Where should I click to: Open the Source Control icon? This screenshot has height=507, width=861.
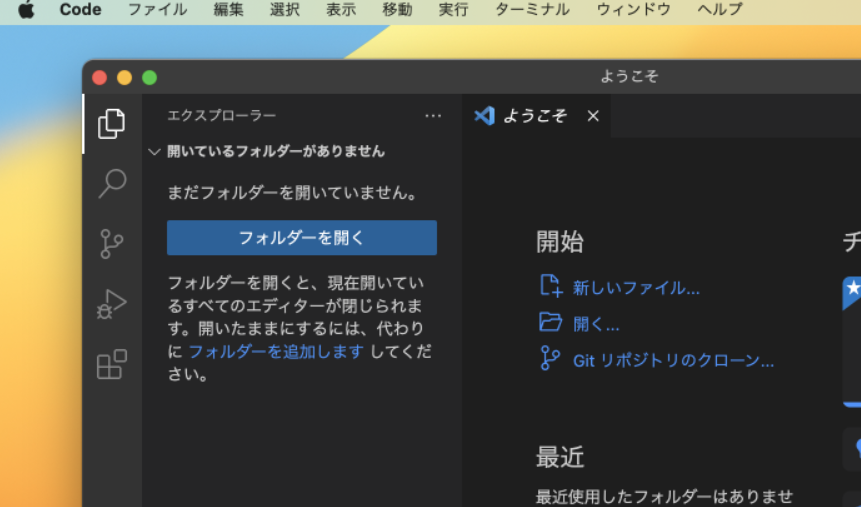pyautogui.click(x=111, y=243)
